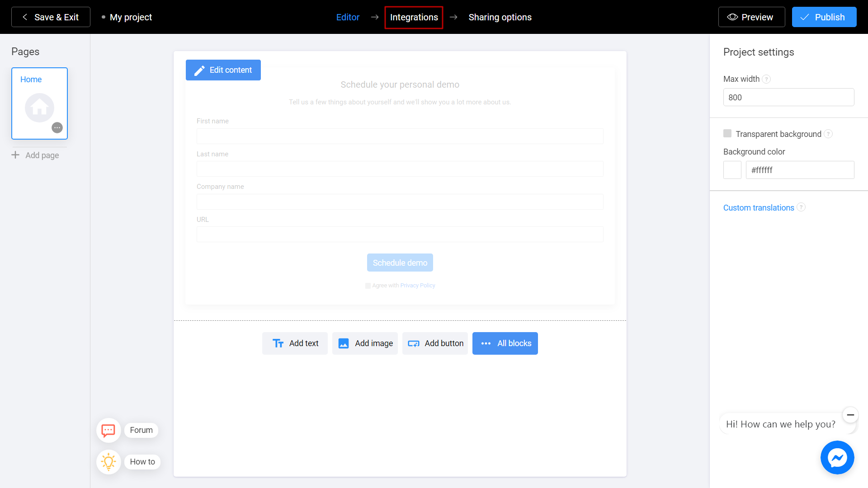Select the Integrations tab
The height and width of the screenshot is (488, 868).
coord(414,17)
